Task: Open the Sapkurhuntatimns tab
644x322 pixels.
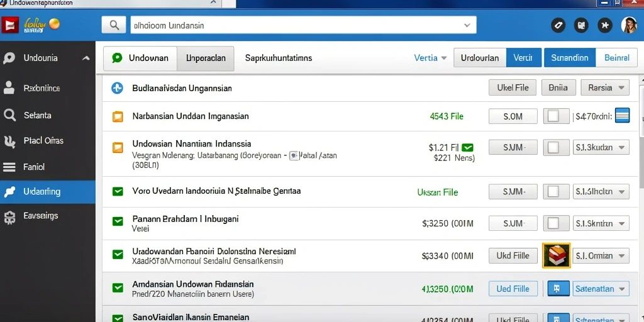Action: [x=279, y=58]
